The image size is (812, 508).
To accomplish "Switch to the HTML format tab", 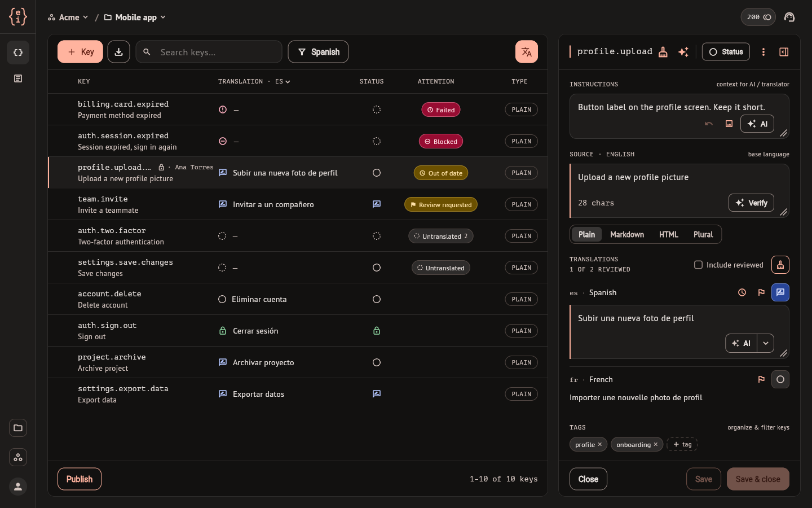I will 669,234.
